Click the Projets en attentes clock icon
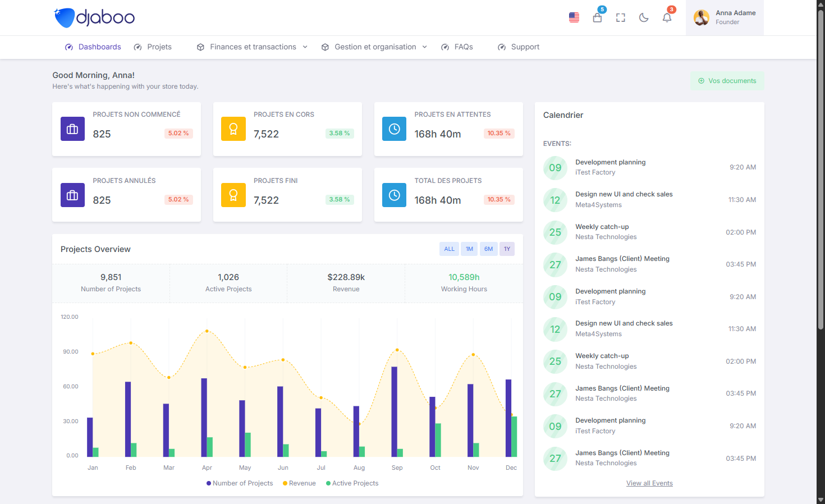The image size is (825, 504). click(x=394, y=129)
